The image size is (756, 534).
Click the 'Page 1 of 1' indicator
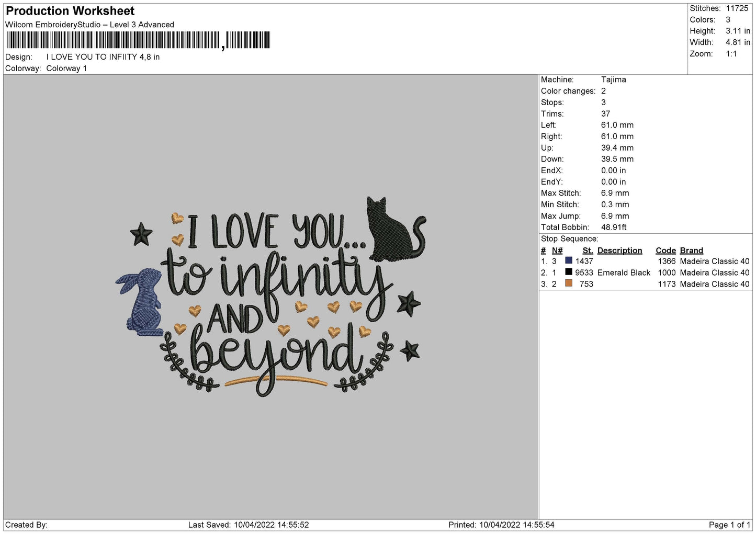pos(729,525)
